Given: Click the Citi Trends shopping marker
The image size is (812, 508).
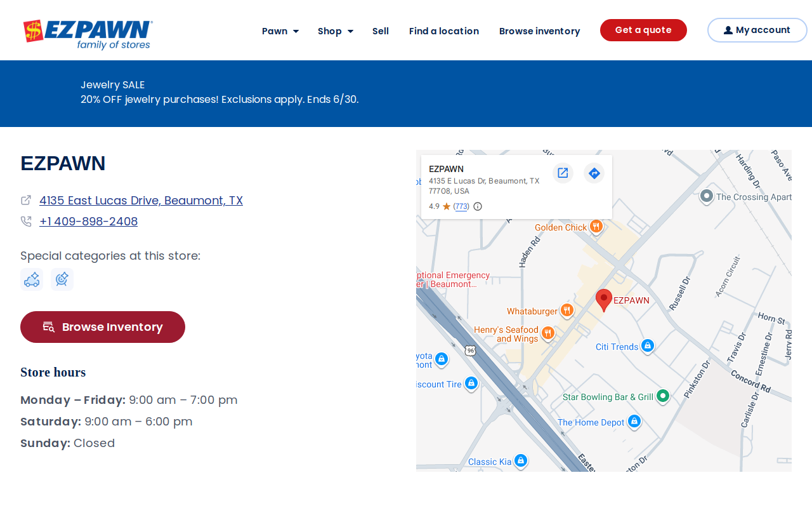Looking at the screenshot, I should [x=647, y=346].
